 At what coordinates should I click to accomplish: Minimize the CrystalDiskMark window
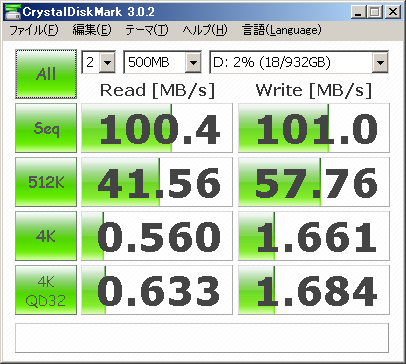click(358, 12)
